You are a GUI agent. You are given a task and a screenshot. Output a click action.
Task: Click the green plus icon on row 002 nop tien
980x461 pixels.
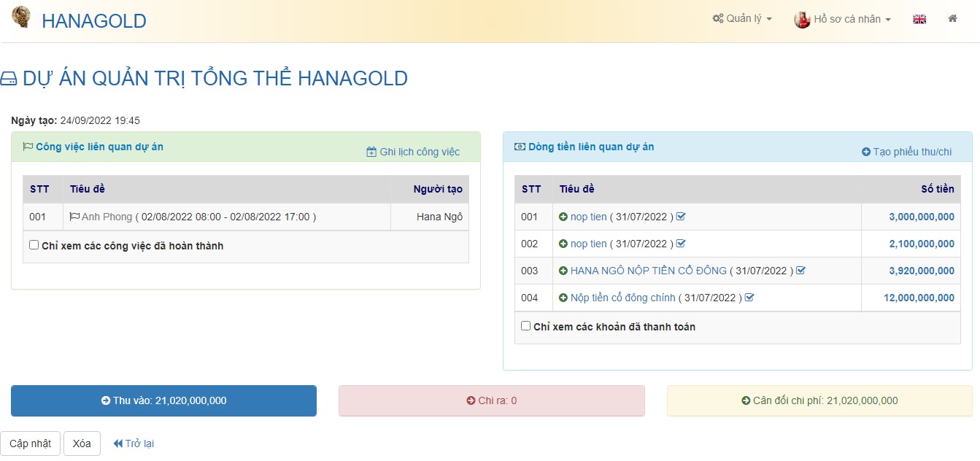point(563,244)
